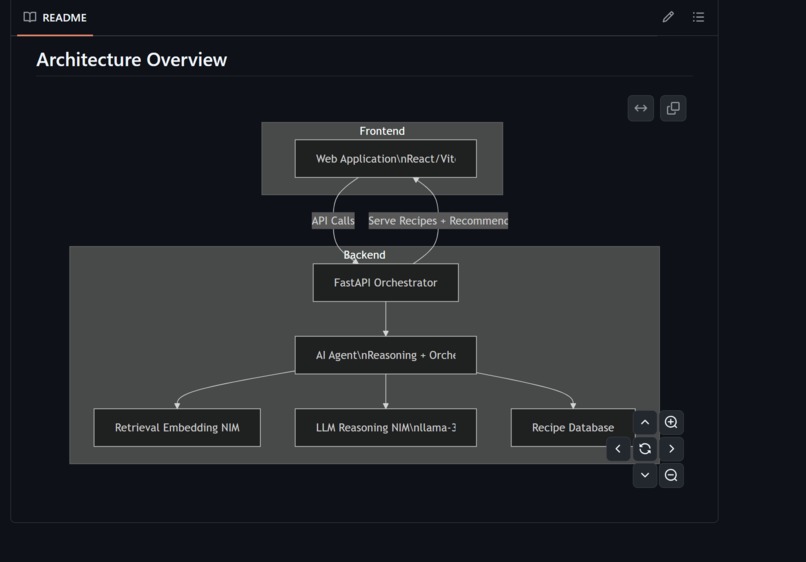Select the FastAPI Orchestrator node
The width and height of the screenshot is (806, 562).
click(x=386, y=283)
